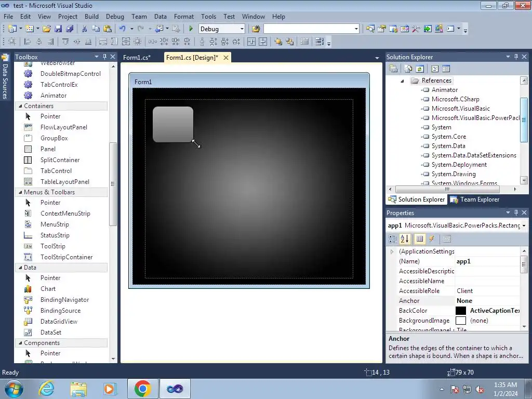The image size is (532, 399).
Task: Collapse the Containers toolbox group
Action: 20,106
